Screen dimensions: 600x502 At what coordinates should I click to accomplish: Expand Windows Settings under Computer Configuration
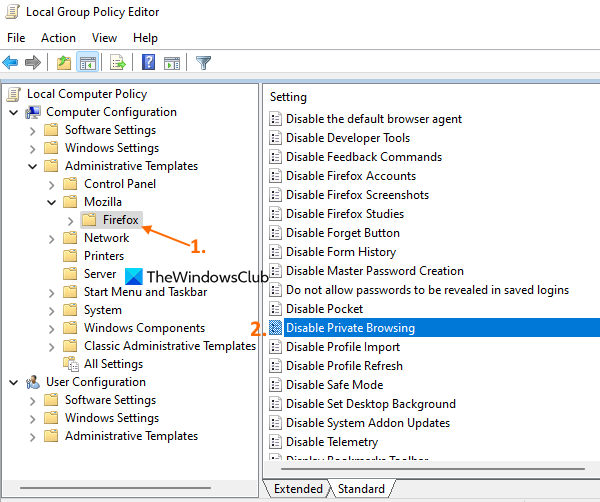click(33, 149)
